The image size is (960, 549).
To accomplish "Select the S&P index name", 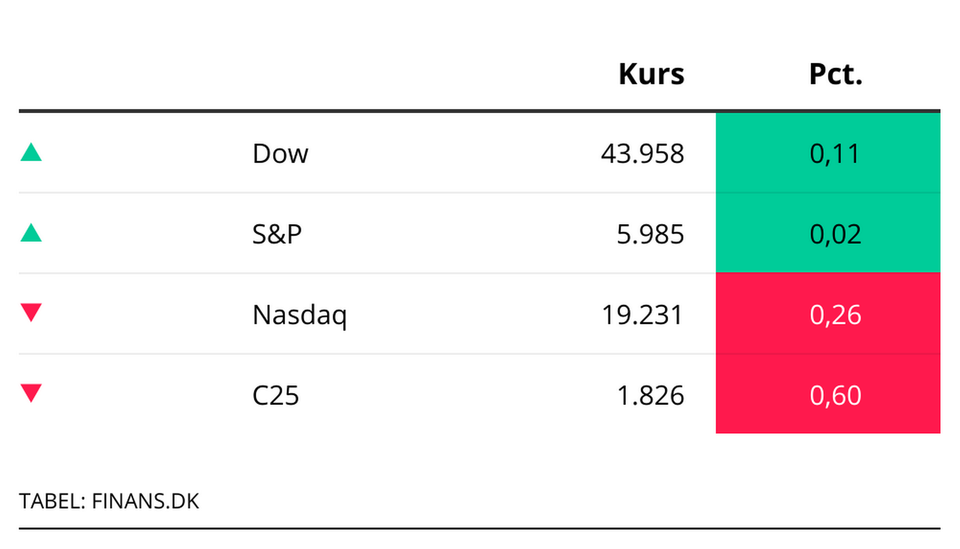I will 277,235.
